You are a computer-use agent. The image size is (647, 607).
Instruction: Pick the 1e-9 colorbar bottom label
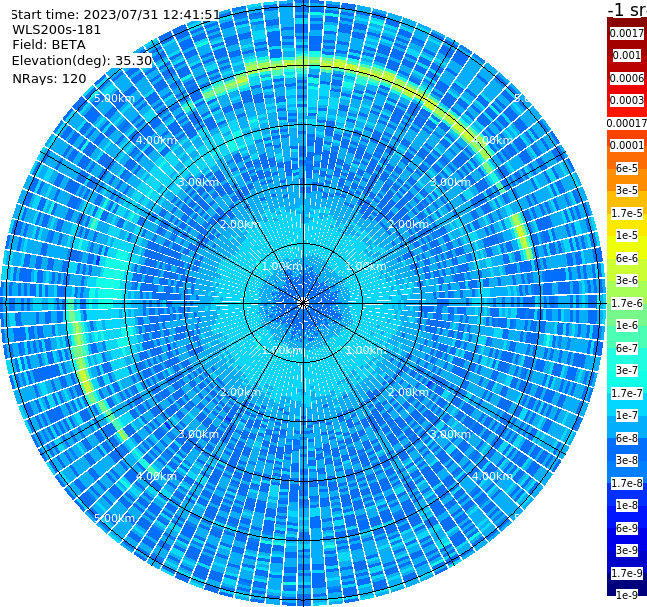(627, 595)
